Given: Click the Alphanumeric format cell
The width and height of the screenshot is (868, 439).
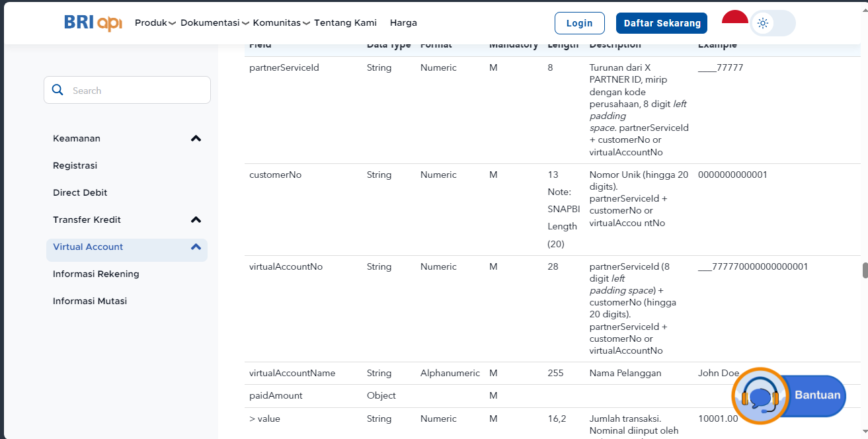Looking at the screenshot, I should [x=450, y=373].
